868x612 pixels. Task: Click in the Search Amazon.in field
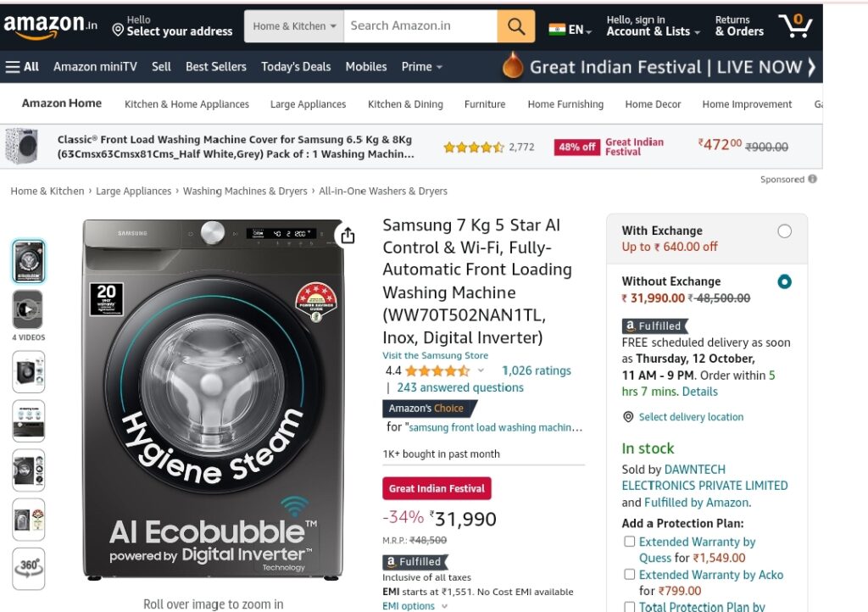click(x=420, y=26)
